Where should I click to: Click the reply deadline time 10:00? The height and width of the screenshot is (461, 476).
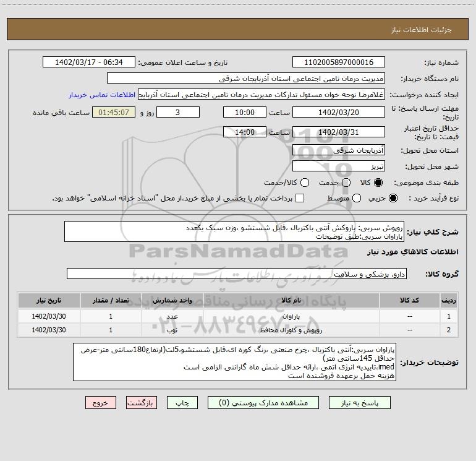coord(245,112)
